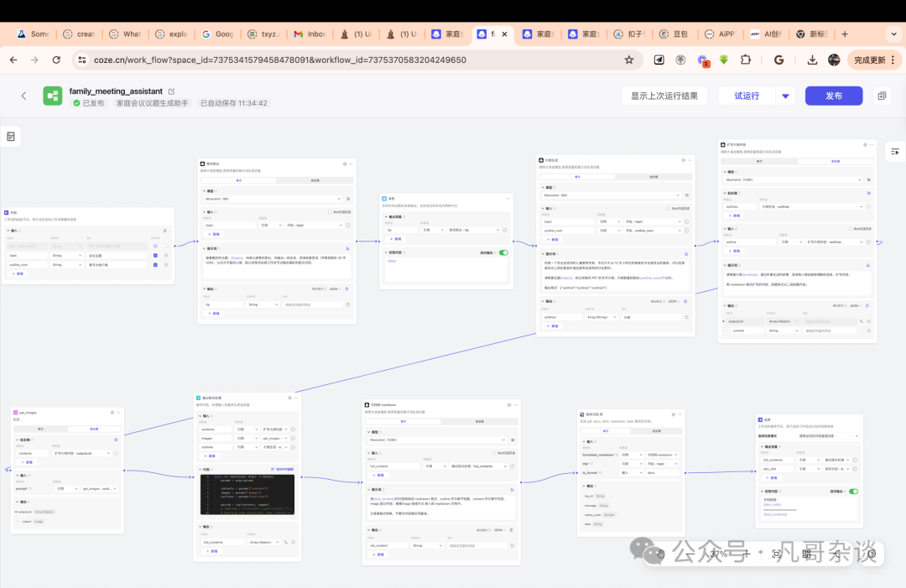Edit the family_meeting_assistant name with pencil icon
The image size is (906, 588).
(172, 91)
